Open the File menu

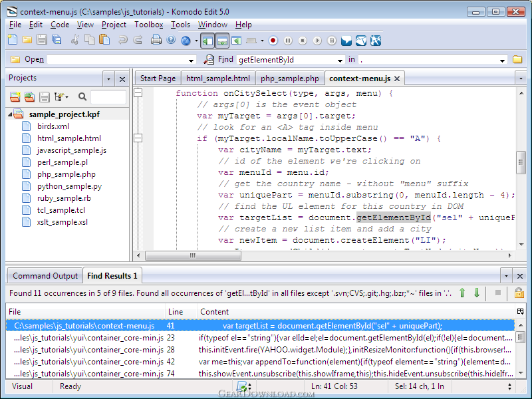(15, 25)
